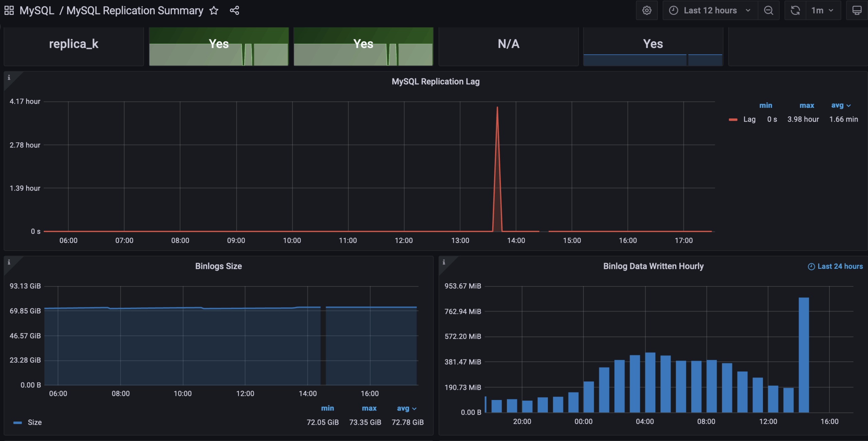Viewport: 868px width, 441px height.
Task: Click the dashboards grid icon
Action: tap(9, 11)
